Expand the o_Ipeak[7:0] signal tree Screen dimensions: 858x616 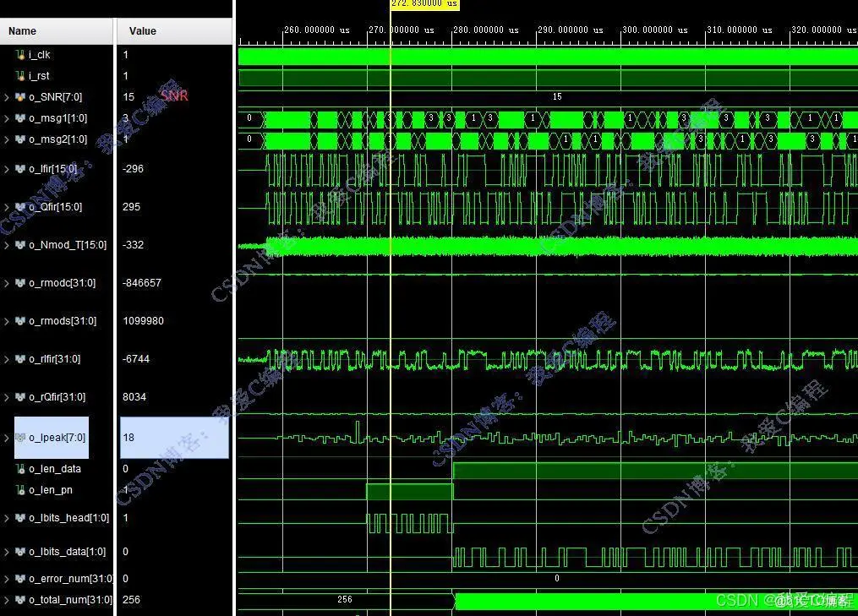pyautogui.click(x=6, y=438)
